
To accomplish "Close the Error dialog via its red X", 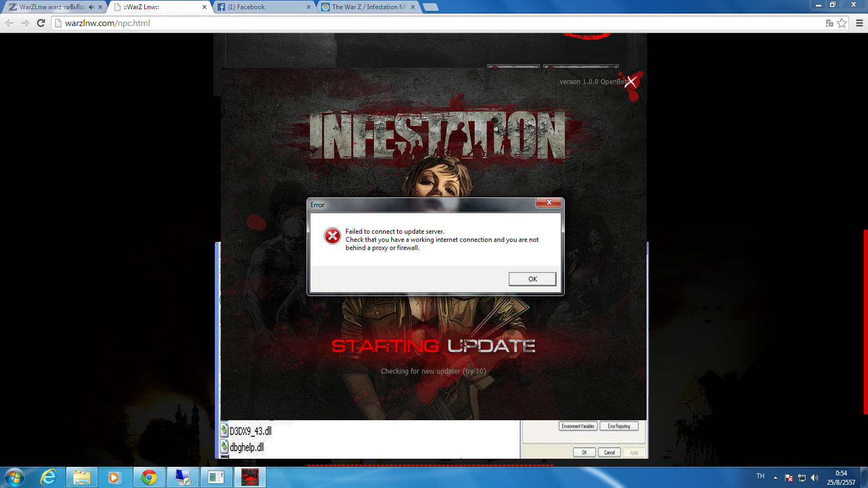I will pyautogui.click(x=549, y=202).
